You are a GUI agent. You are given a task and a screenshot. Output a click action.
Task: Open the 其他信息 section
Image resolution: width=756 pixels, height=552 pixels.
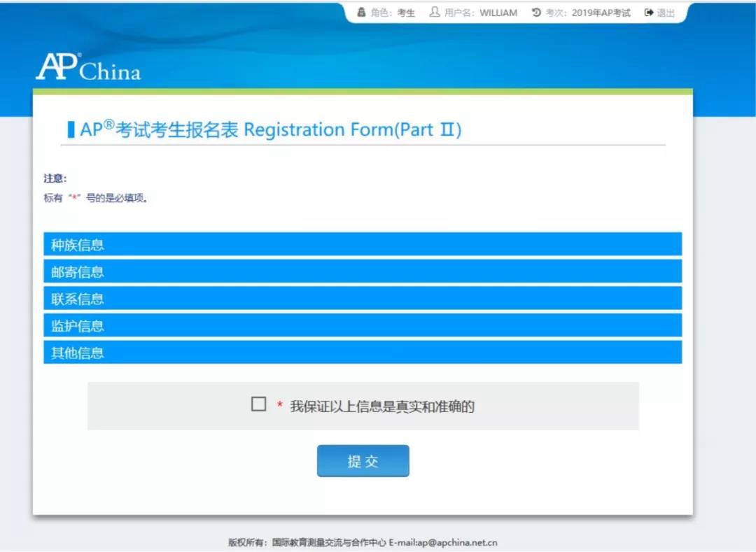362,353
